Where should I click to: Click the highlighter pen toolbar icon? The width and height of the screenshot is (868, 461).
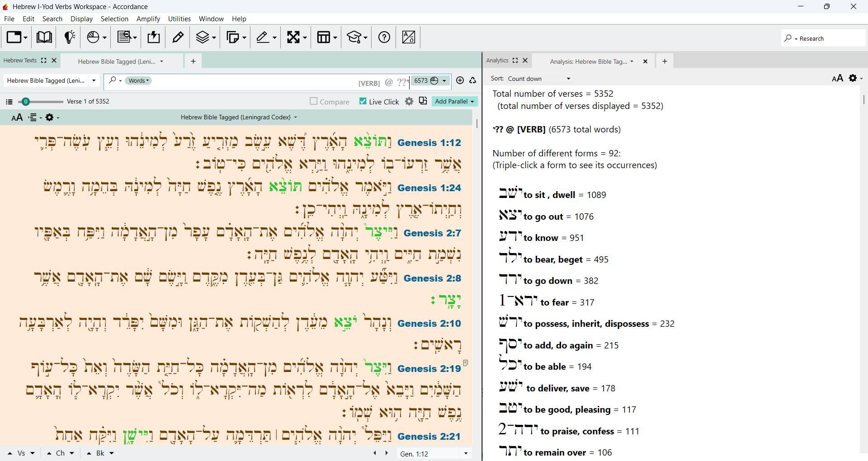178,37
